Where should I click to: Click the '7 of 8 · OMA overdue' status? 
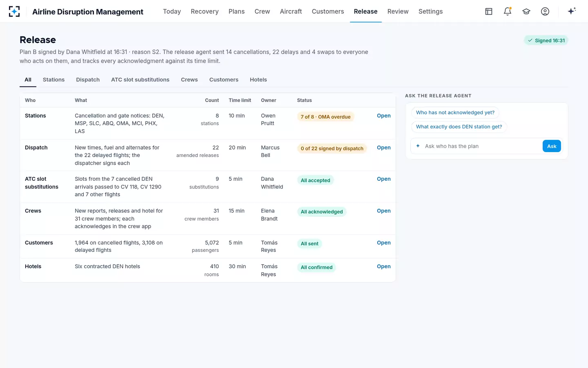click(325, 117)
